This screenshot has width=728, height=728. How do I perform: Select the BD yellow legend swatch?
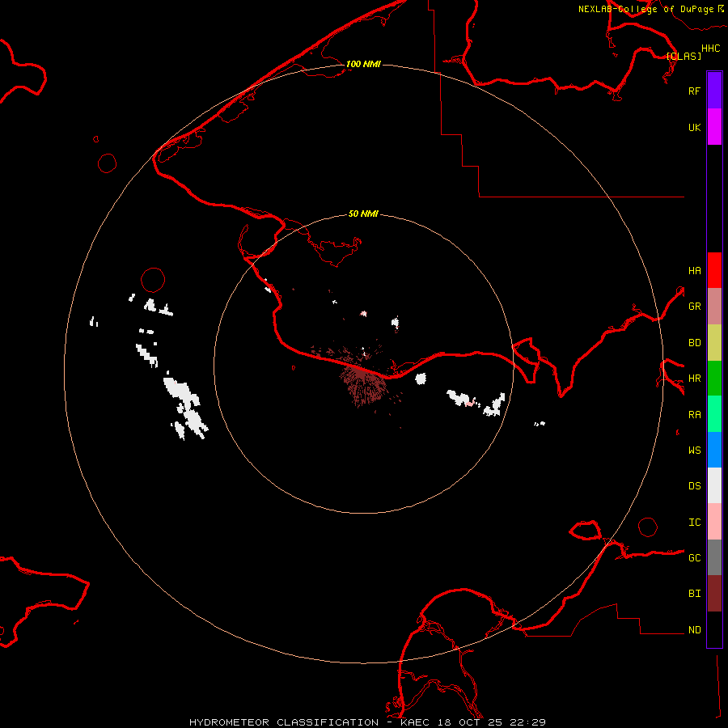[x=714, y=342]
